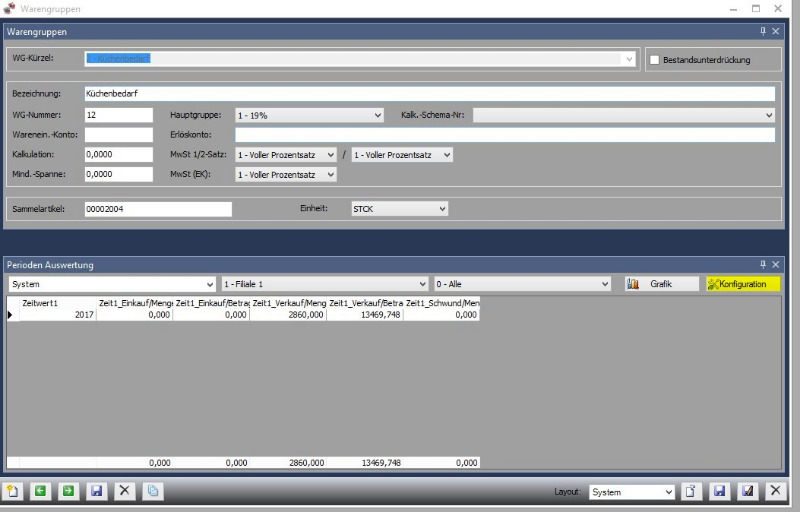Open the Hauptgruppe dropdown
Image resolution: width=800 pixels, height=512 pixels.
click(x=309, y=115)
